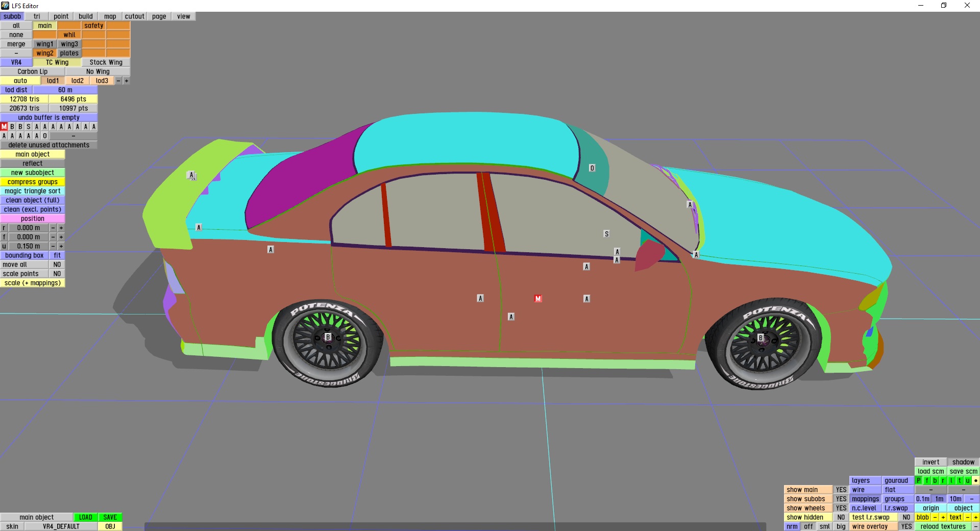Toggle show main YES
The width and height of the screenshot is (980, 531).
pyautogui.click(x=841, y=490)
